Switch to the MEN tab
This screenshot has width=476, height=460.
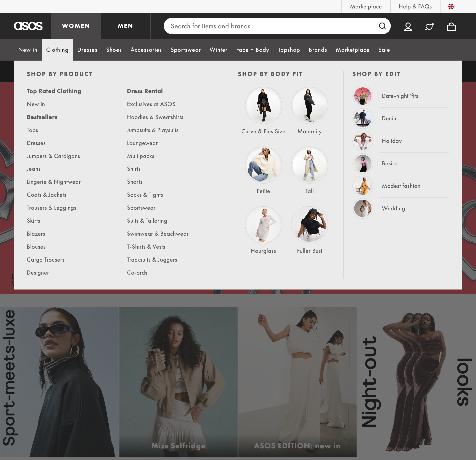pos(125,26)
